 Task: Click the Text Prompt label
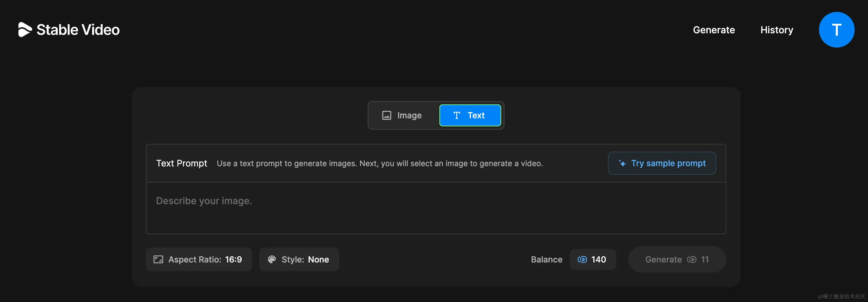pos(181,163)
